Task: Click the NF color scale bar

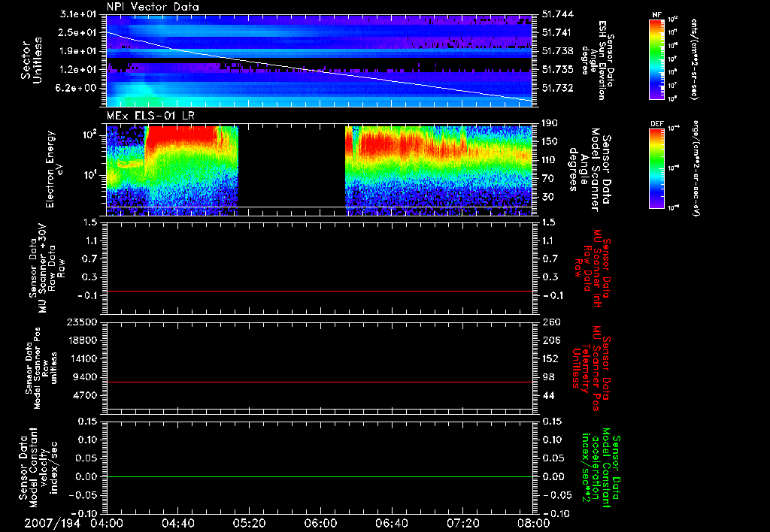Action: tap(656, 59)
